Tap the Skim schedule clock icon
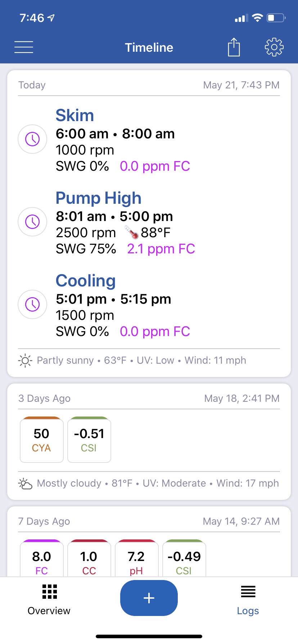Image resolution: width=298 pixels, height=644 pixels. pyautogui.click(x=32, y=139)
